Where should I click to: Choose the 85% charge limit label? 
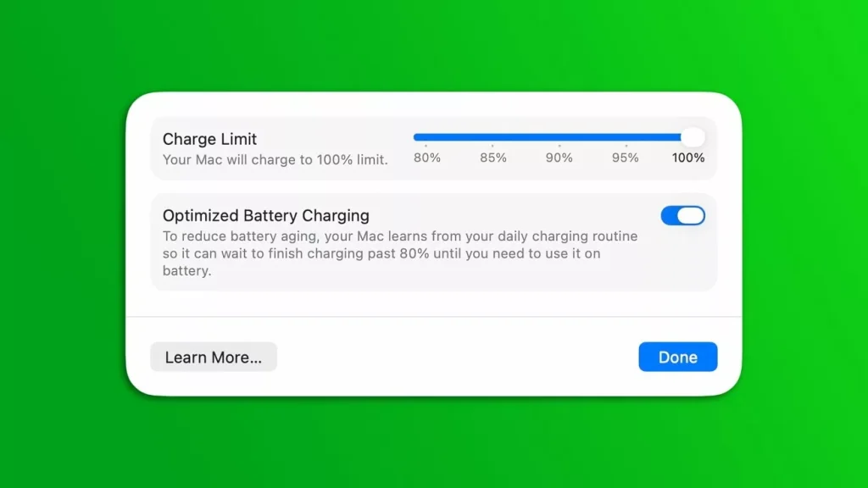coord(493,158)
